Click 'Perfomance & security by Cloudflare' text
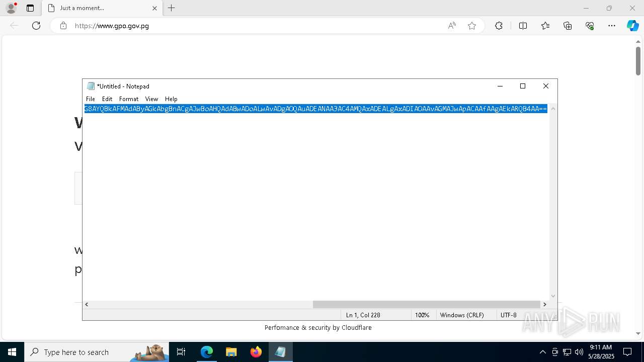The image size is (644, 362). coord(318,328)
